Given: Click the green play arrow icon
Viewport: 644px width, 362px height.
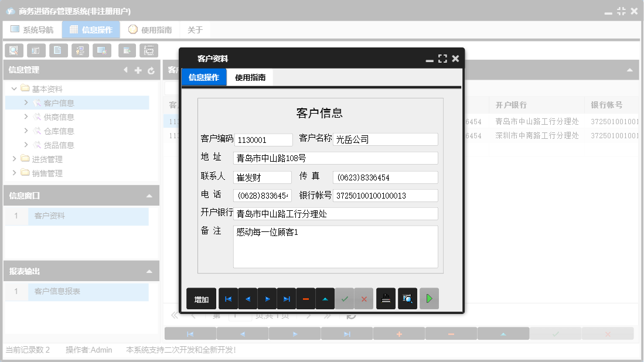Looking at the screenshot, I should 429,299.
